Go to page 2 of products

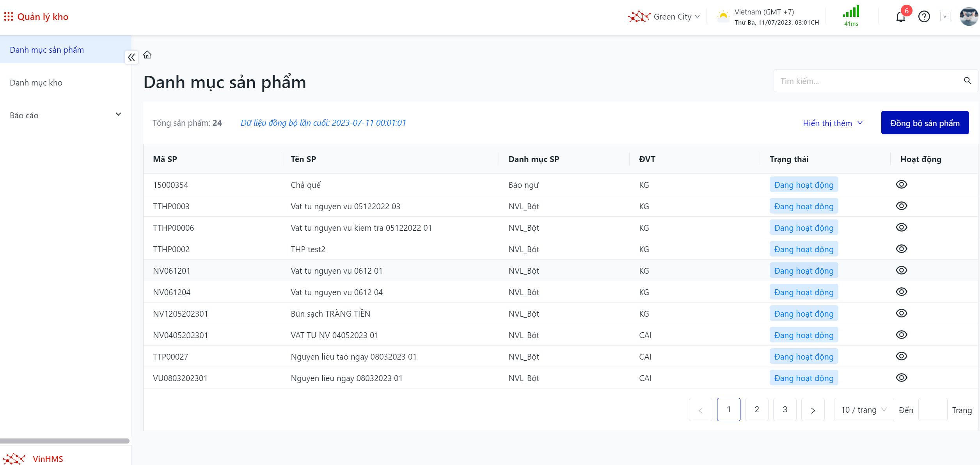point(756,410)
